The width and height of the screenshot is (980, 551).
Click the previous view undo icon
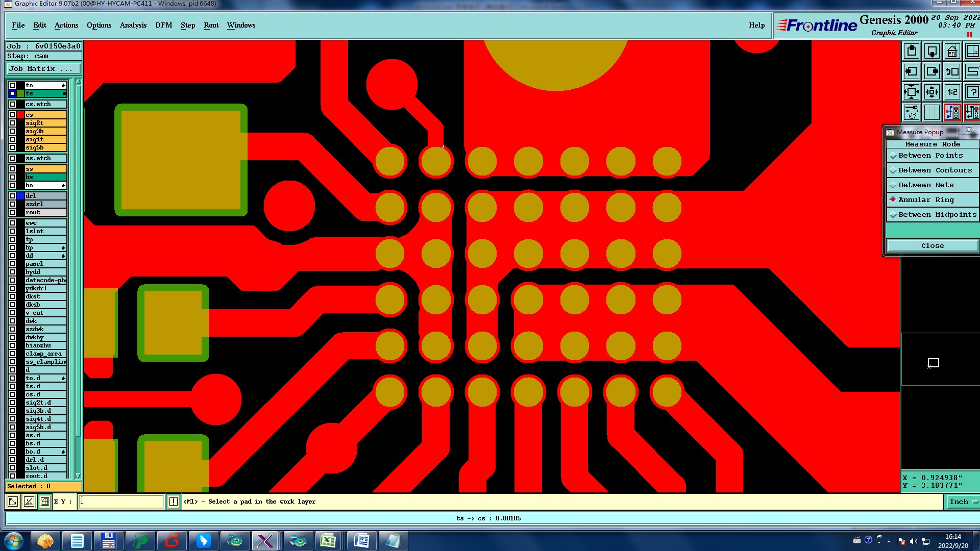click(x=952, y=72)
